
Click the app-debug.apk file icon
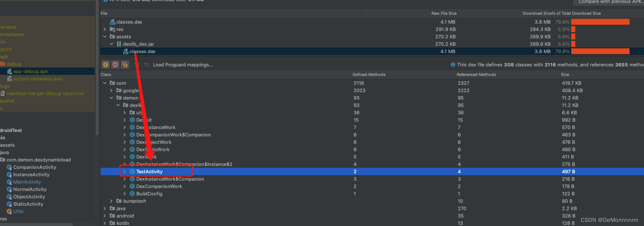(x=10, y=72)
